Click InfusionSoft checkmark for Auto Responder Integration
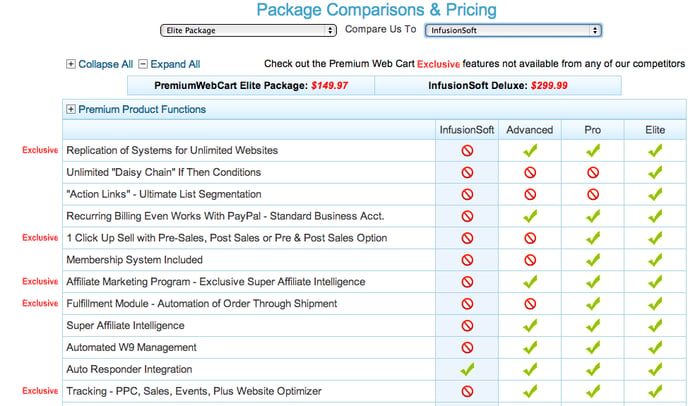This screenshot has width=700, height=406. pos(467,369)
